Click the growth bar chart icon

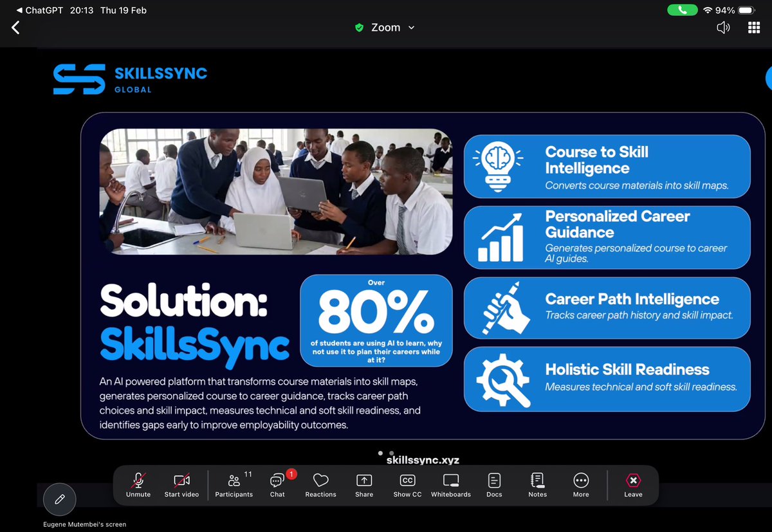click(x=501, y=237)
